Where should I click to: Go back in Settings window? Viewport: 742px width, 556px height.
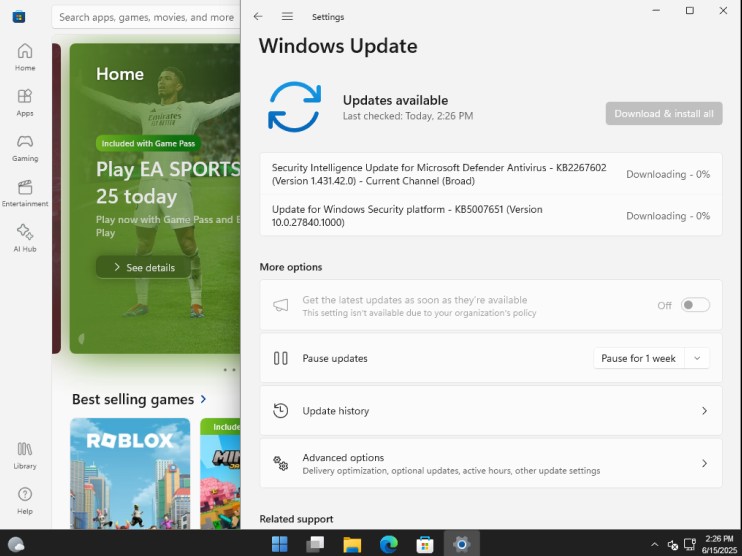tap(258, 17)
